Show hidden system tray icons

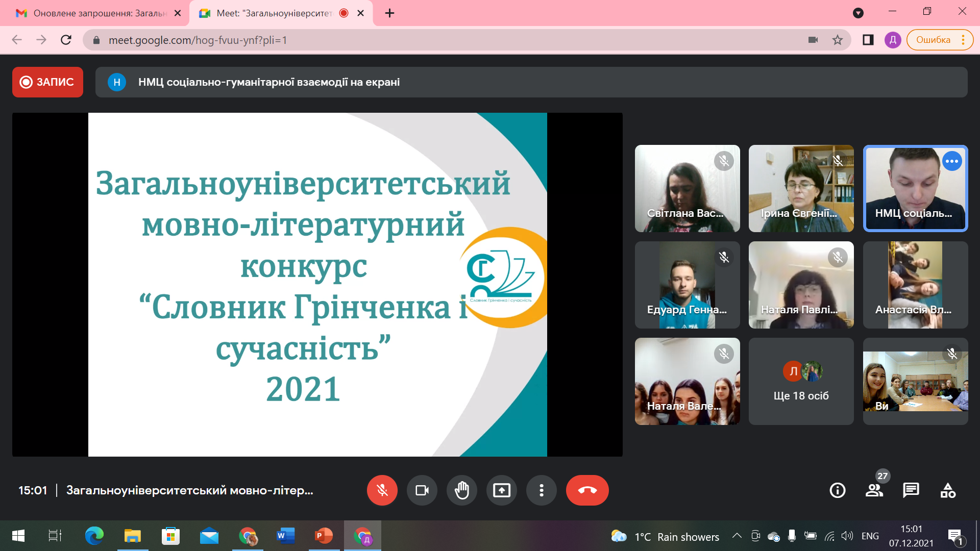(737, 536)
